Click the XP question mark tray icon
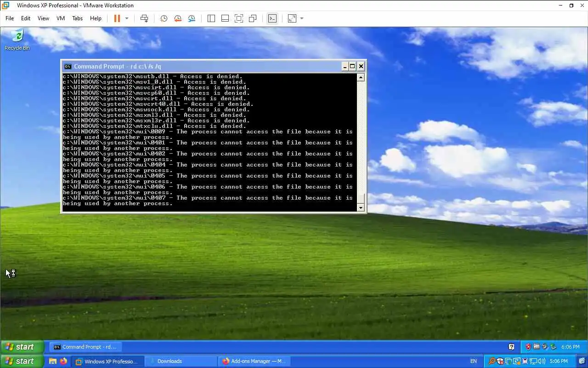Image resolution: width=588 pixels, height=368 pixels. tap(511, 347)
